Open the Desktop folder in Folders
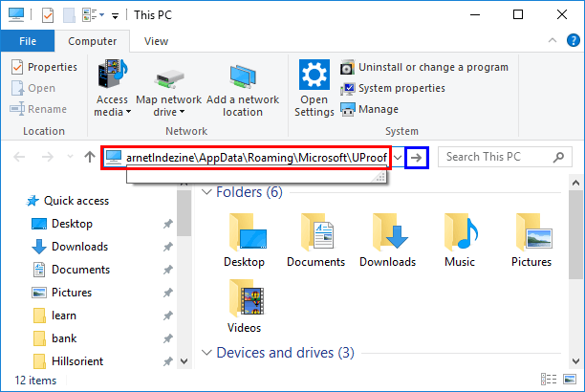 [245, 240]
